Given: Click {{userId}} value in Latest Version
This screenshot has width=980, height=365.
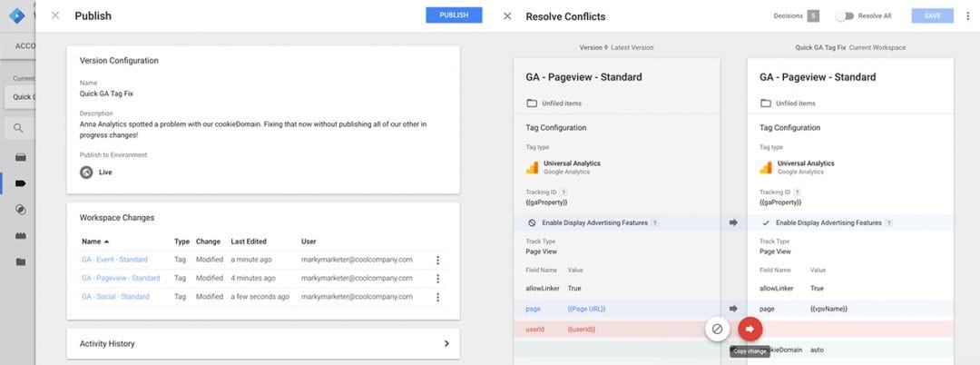Looking at the screenshot, I should tap(582, 330).
